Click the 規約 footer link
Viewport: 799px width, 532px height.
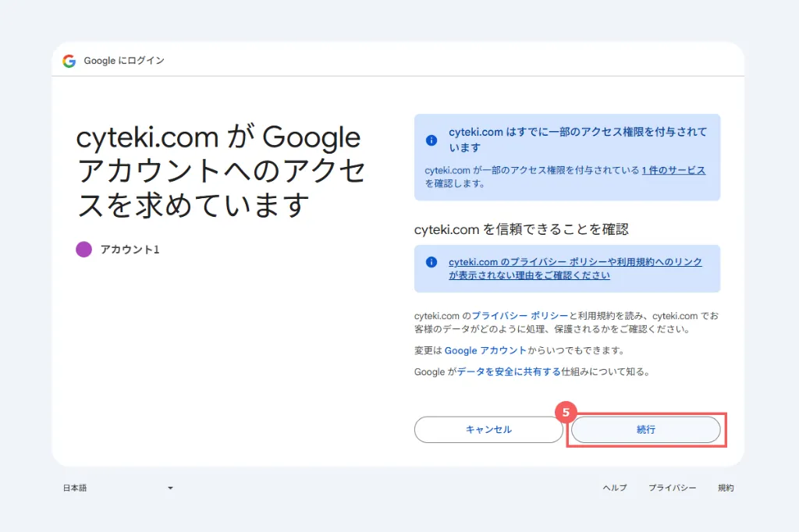[x=726, y=488]
